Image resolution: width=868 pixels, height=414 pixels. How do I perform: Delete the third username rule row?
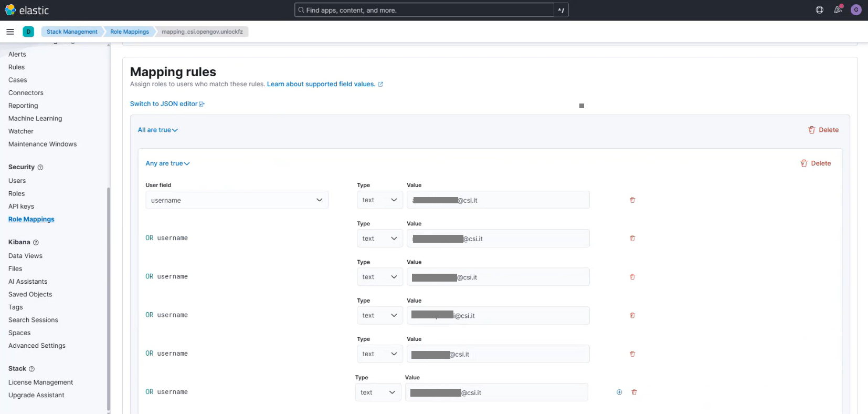pyautogui.click(x=632, y=277)
